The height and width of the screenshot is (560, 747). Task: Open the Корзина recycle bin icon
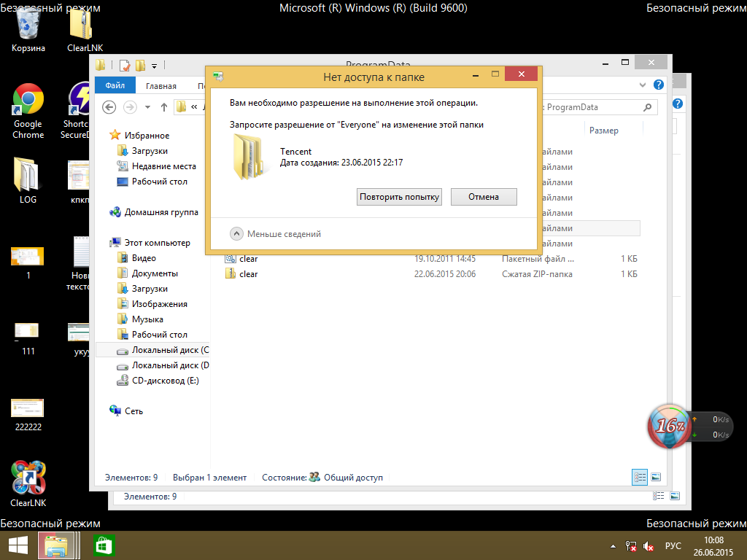point(28,31)
